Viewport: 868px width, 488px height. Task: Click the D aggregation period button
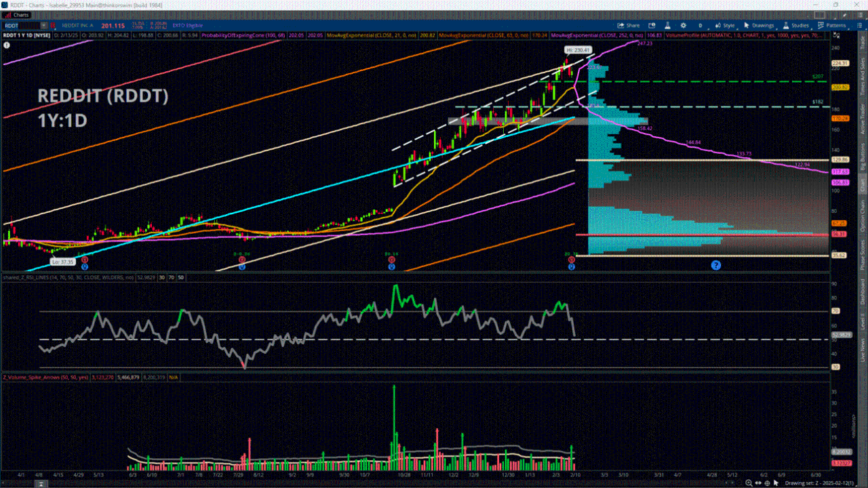tap(700, 25)
